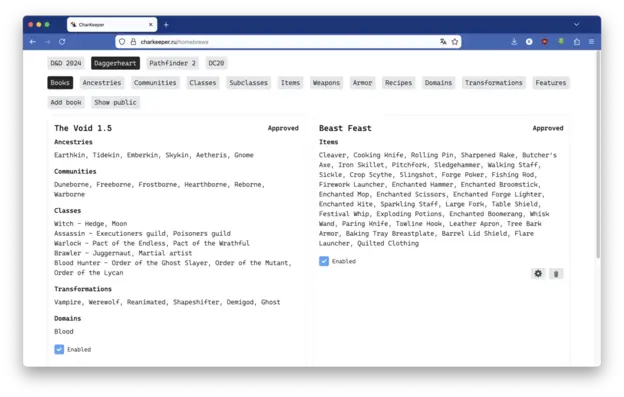Open the Classes tab
The image size is (624, 397).
click(203, 83)
